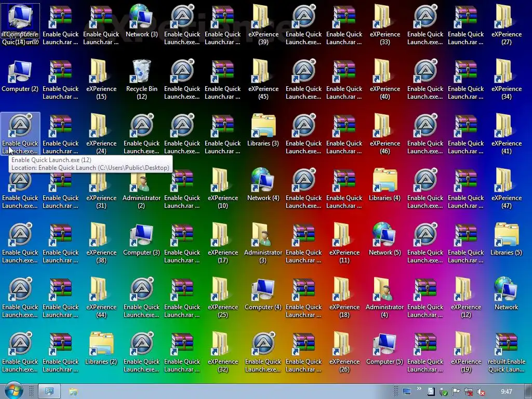Open the eXPerience (12) folder shortcut

click(x=466, y=298)
